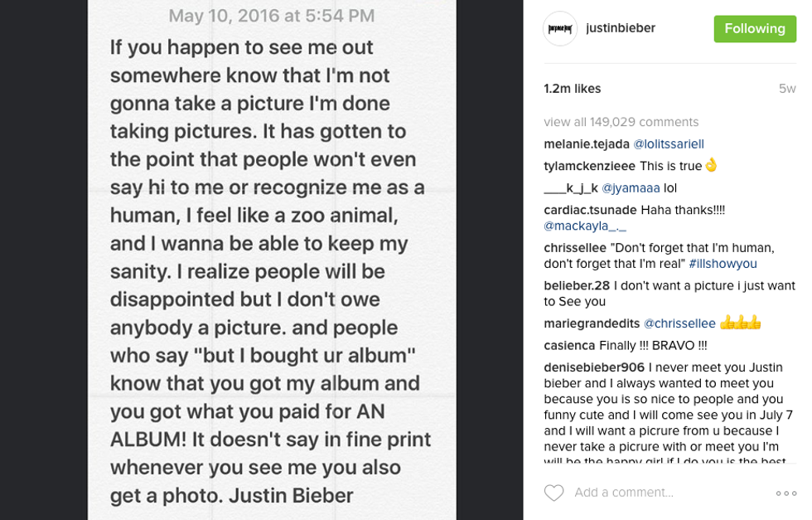Open the @jyamaaa mention link
This screenshot has width=812, height=520.
(631, 188)
